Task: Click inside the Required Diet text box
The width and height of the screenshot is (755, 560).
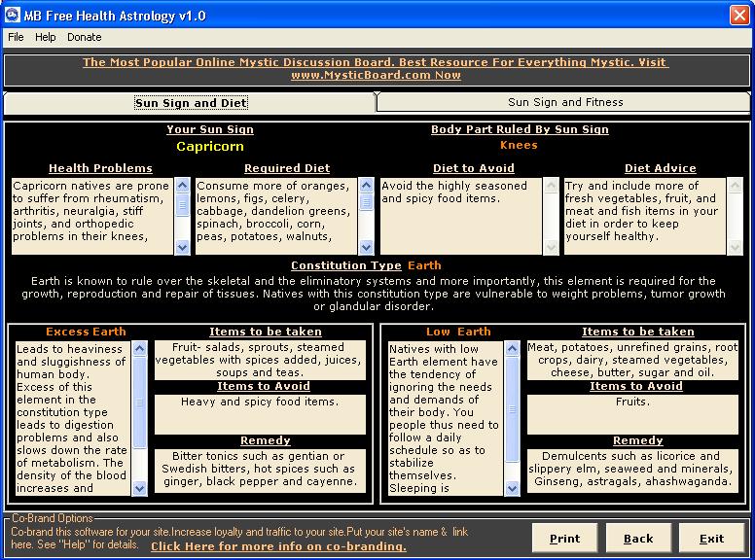Action: point(276,216)
